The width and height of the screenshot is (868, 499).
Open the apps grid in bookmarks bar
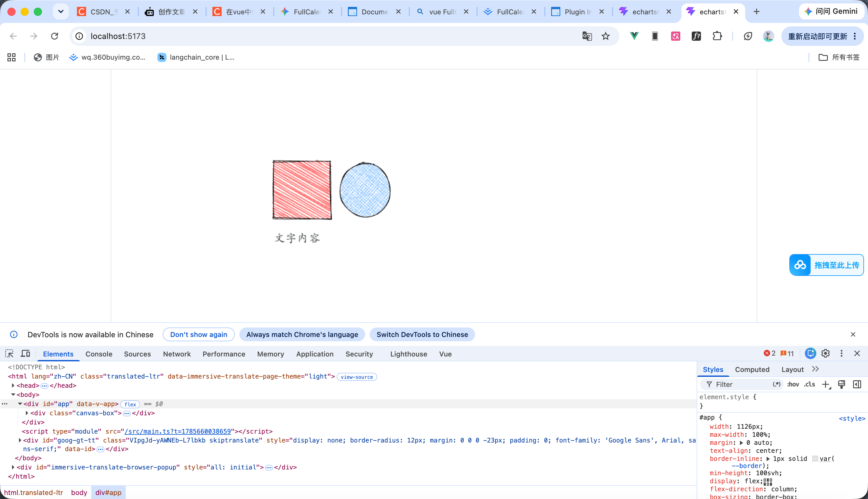(x=11, y=57)
